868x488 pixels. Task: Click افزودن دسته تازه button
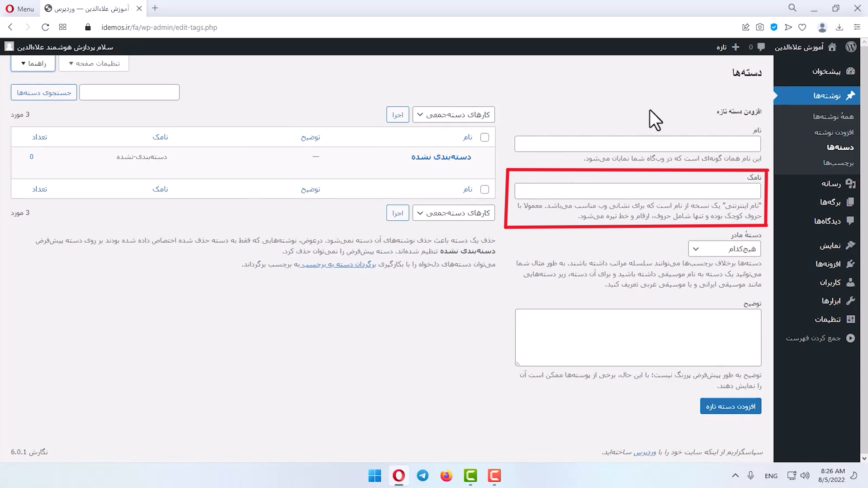coord(730,406)
